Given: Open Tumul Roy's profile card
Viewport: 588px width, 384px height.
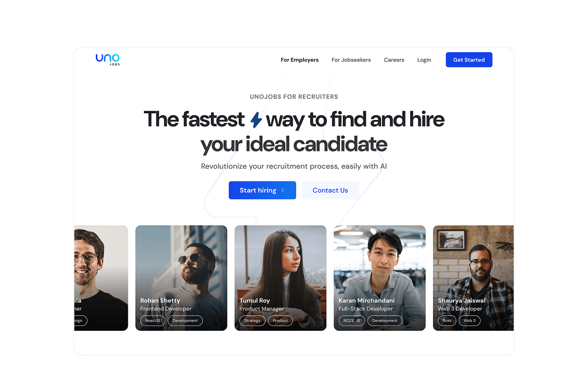Looking at the screenshot, I should tap(280, 278).
